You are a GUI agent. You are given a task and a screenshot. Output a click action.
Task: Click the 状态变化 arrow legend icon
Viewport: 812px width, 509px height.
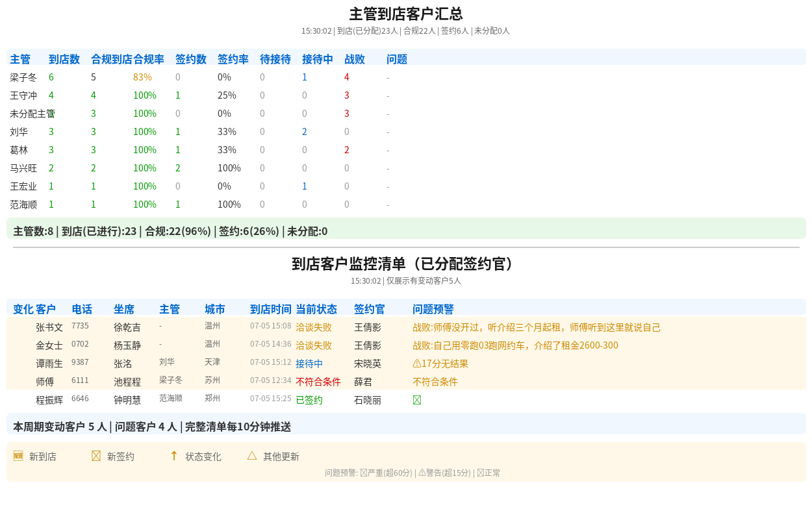(174, 456)
